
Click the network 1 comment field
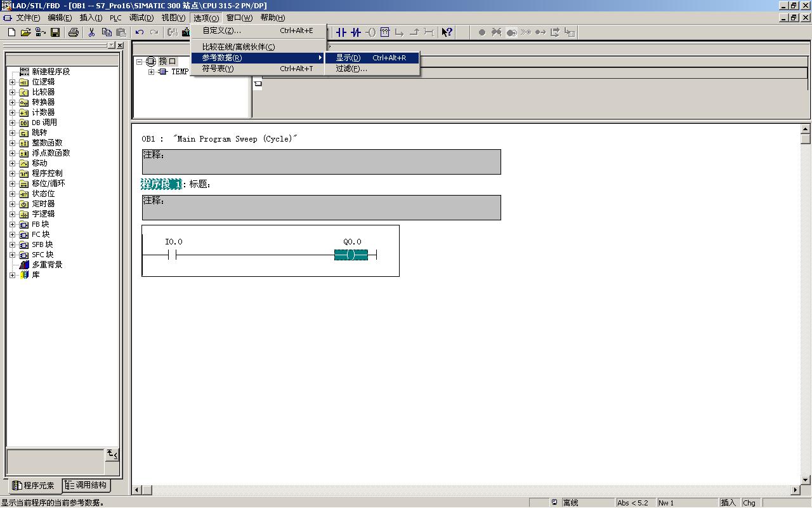(321, 208)
